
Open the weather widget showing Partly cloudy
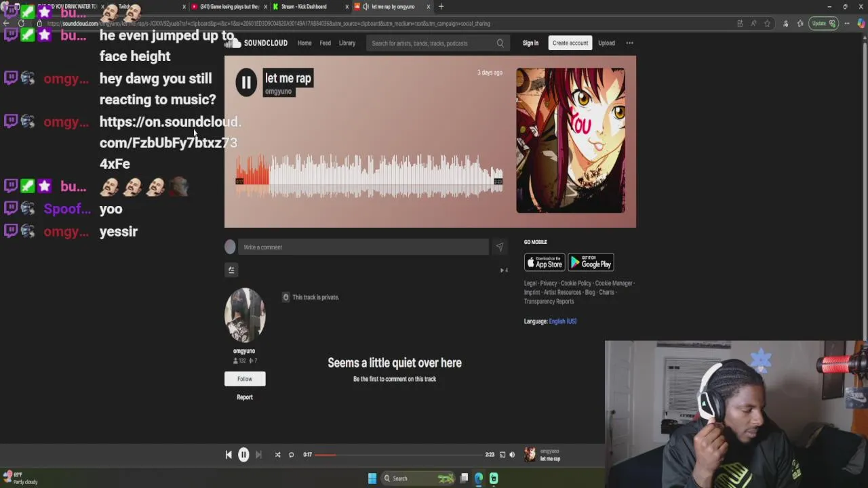20,479
